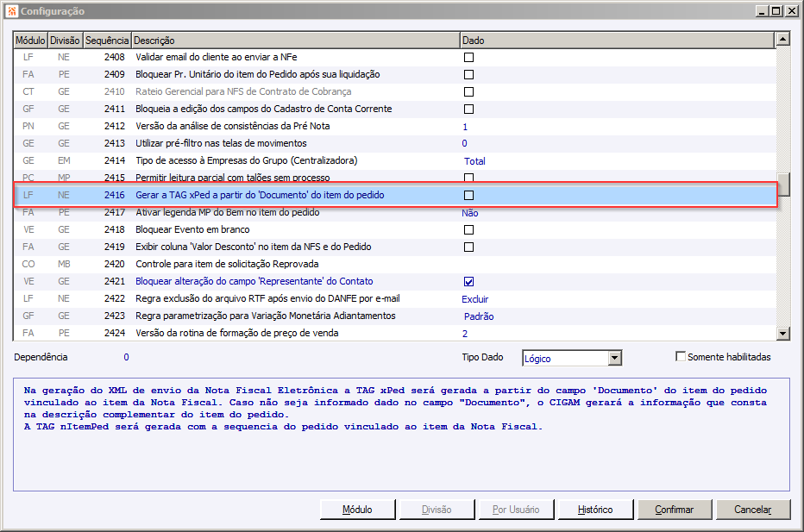Click the Módulo button
The height and width of the screenshot is (532, 804).
[357, 510]
